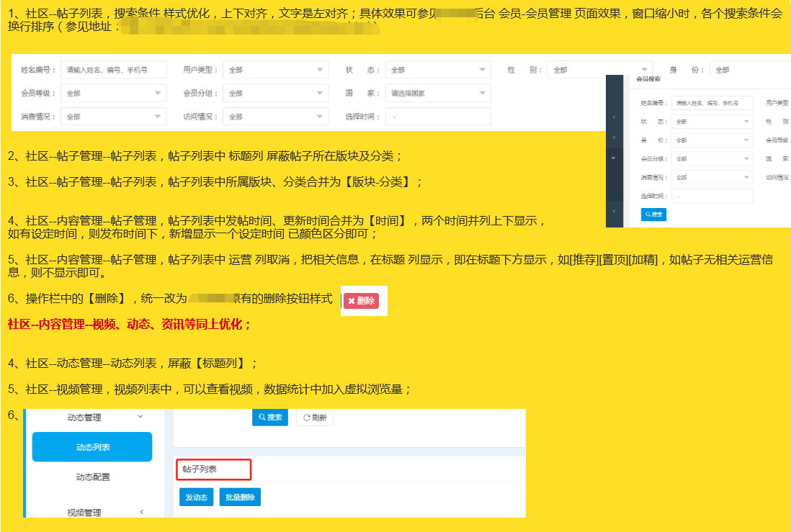Click the red 删除 delete button
Image resolution: width=791 pixels, height=532 pixels.
coord(360,301)
